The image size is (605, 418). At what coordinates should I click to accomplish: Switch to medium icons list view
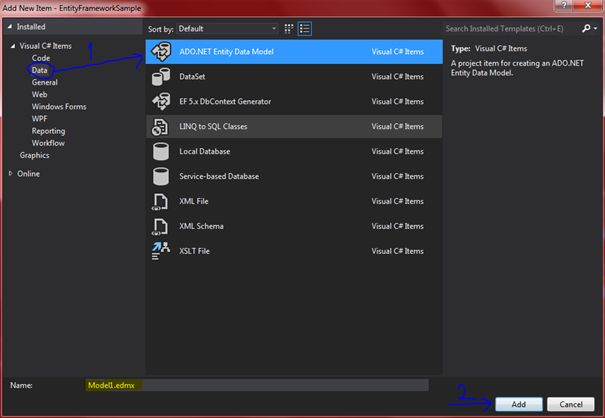[x=304, y=29]
